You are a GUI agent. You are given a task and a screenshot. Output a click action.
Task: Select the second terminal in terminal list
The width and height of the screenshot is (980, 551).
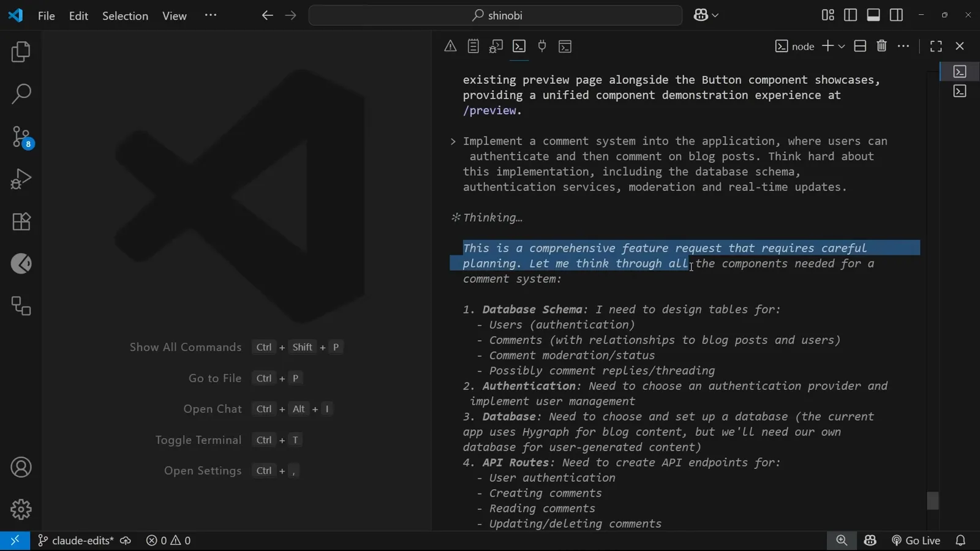point(960,91)
